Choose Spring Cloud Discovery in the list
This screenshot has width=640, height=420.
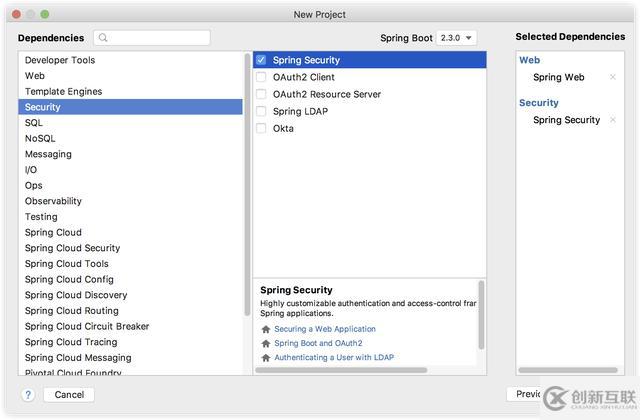pos(76,295)
